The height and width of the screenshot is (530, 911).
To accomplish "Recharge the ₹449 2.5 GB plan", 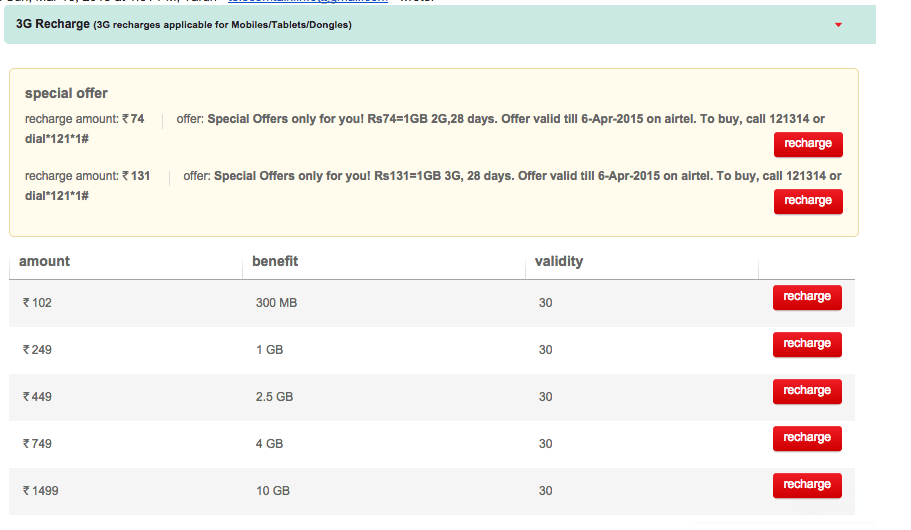I will click(x=807, y=391).
